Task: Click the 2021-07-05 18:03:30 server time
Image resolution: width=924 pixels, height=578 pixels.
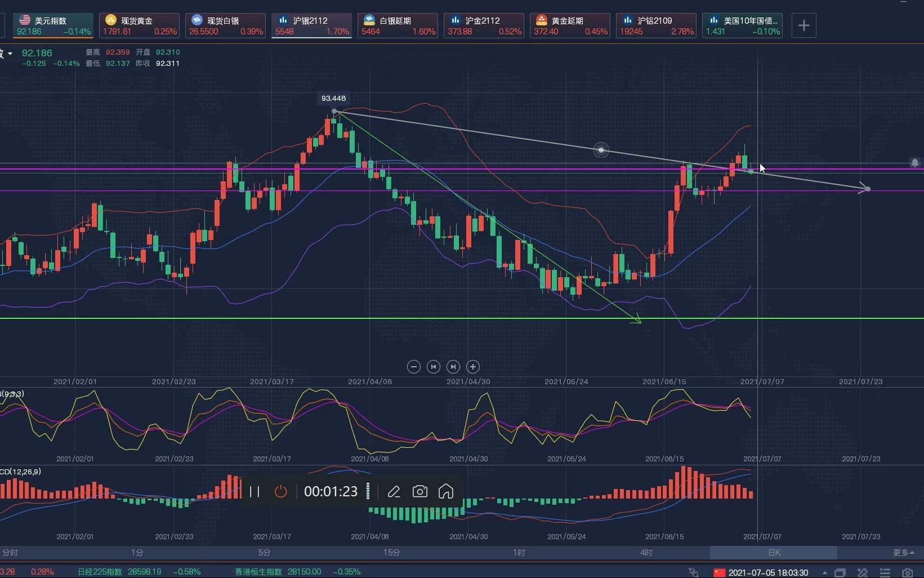Action: [769, 572]
